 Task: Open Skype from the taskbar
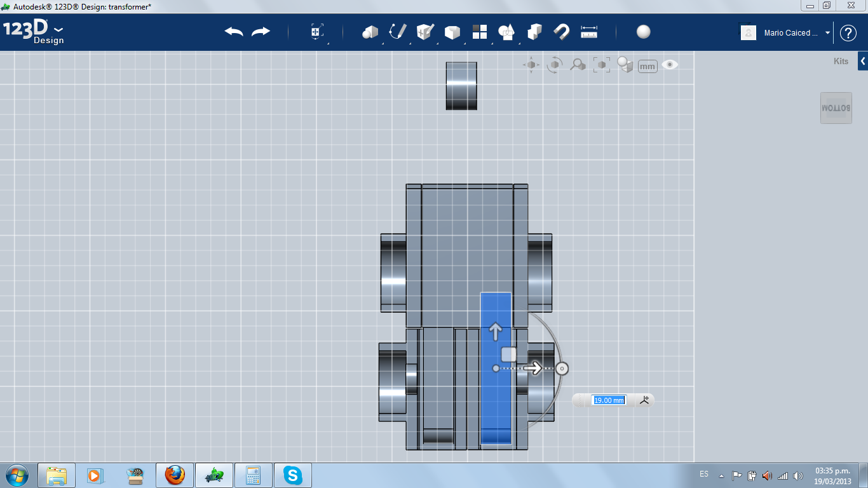tap(293, 475)
